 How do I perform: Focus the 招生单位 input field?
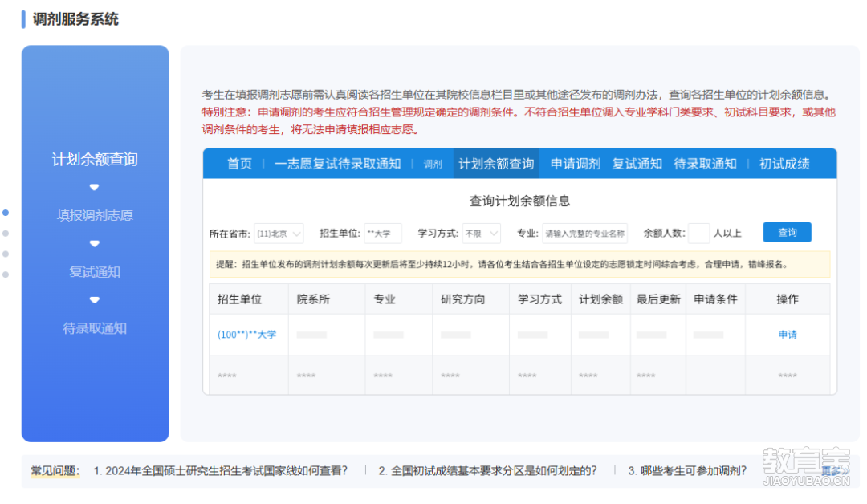[x=383, y=234]
